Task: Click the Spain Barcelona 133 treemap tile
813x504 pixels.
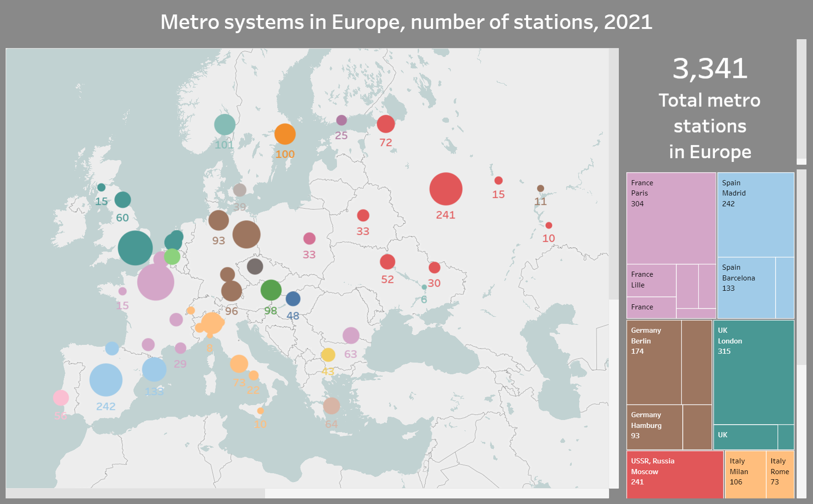Action: [746, 288]
